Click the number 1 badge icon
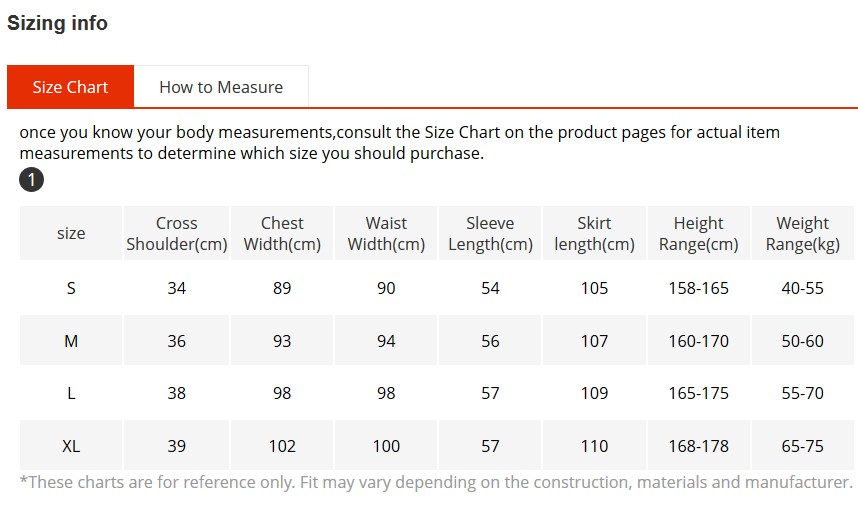The width and height of the screenshot is (858, 524). pyautogui.click(x=31, y=180)
